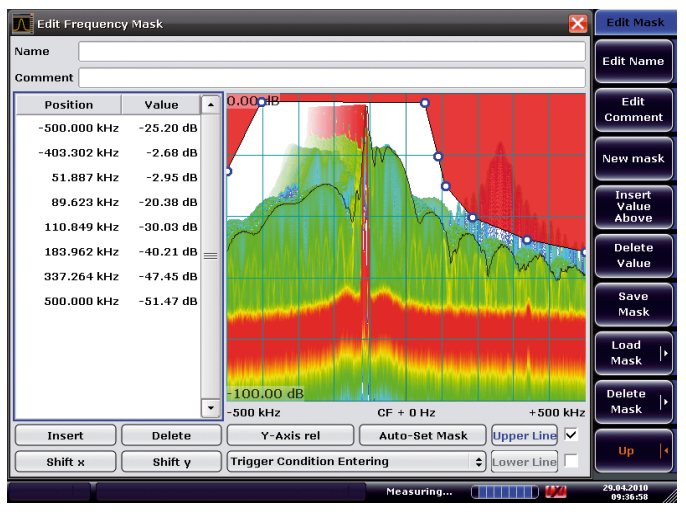The image size is (686, 514).
Task: Click the mask point near the 0.00 dB label
Action: coord(261,102)
